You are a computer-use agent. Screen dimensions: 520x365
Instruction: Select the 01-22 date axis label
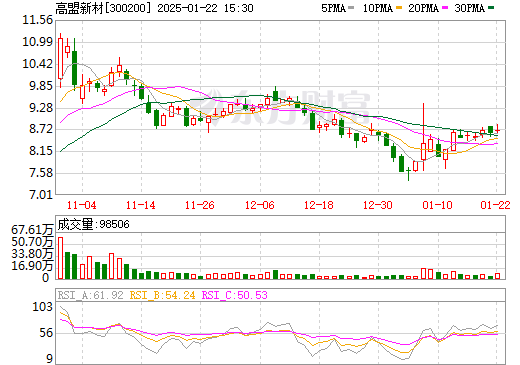(x=495, y=205)
